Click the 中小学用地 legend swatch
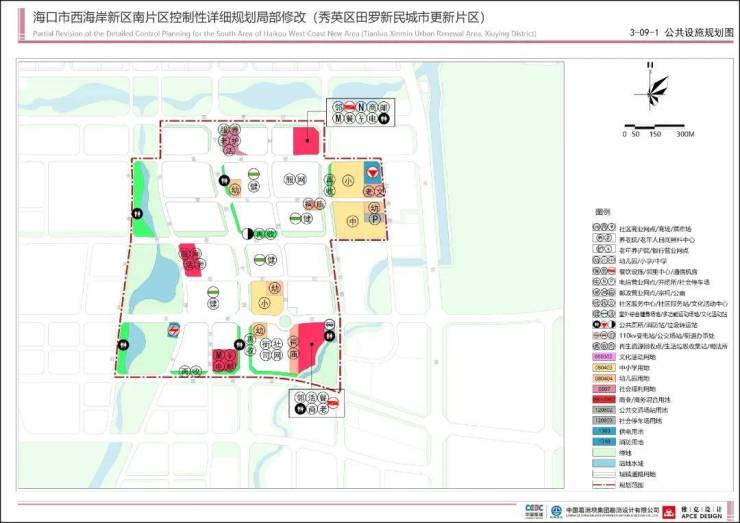Viewport: 740px width, 523px height. click(603, 368)
